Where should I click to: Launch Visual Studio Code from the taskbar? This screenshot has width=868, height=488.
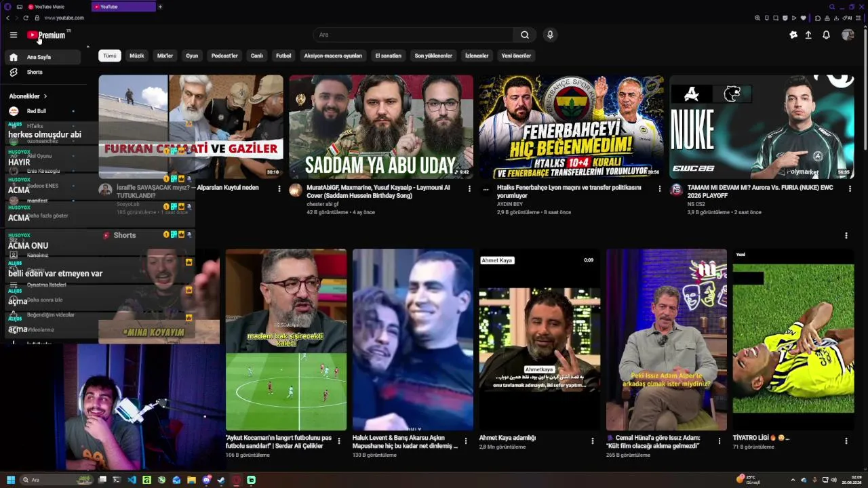tap(132, 480)
